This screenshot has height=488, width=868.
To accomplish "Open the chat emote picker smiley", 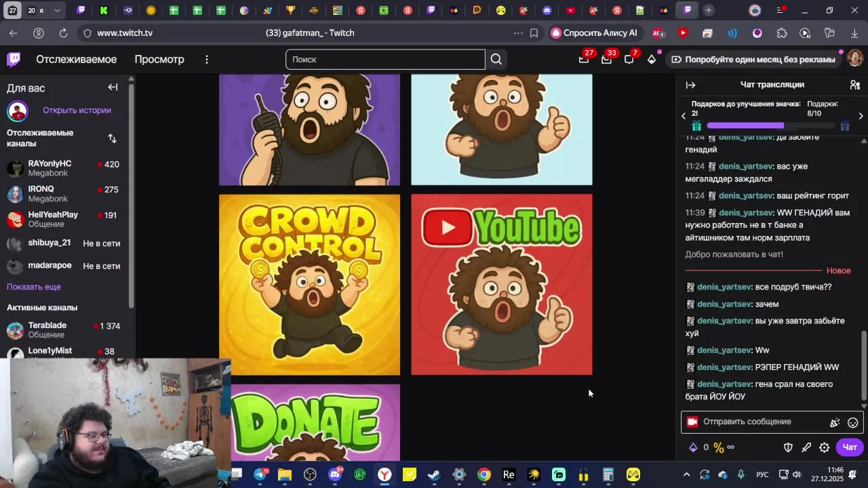I will tap(853, 422).
